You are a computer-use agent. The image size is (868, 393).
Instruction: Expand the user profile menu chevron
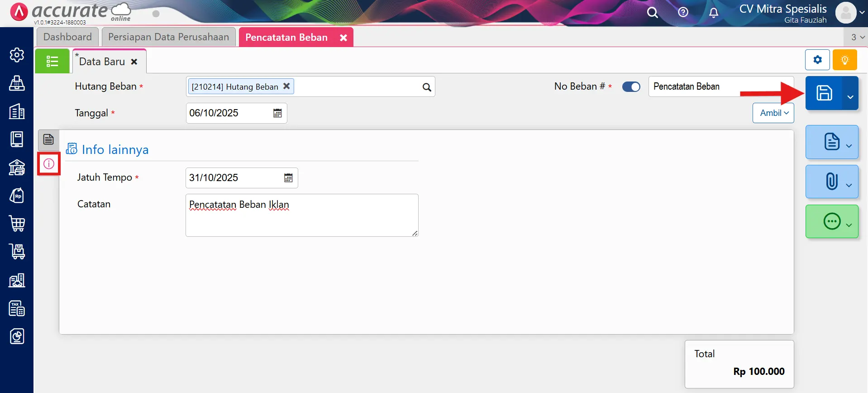click(862, 13)
